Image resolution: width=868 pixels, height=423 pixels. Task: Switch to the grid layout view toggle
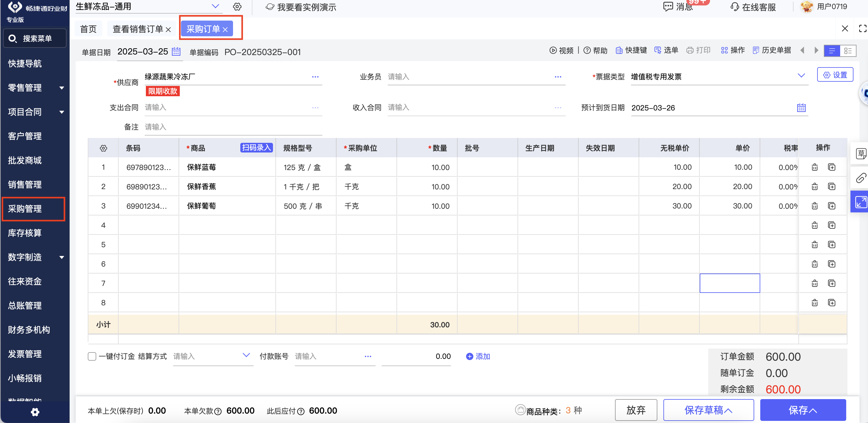(848, 51)
